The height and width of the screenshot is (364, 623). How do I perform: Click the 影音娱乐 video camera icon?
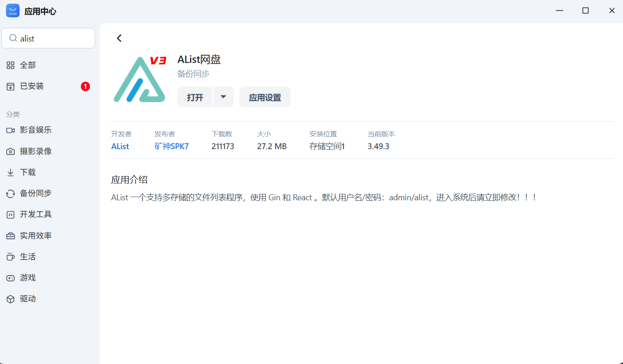11,130
